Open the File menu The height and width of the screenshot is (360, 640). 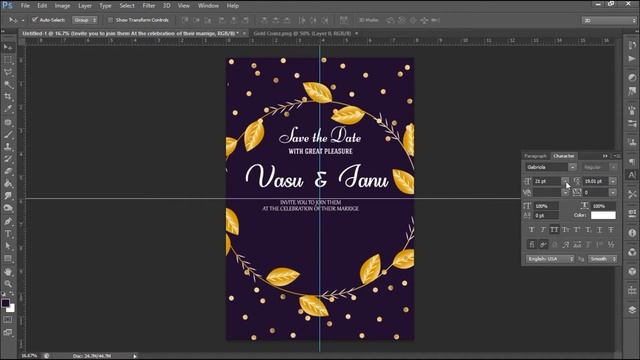[25, 6]
